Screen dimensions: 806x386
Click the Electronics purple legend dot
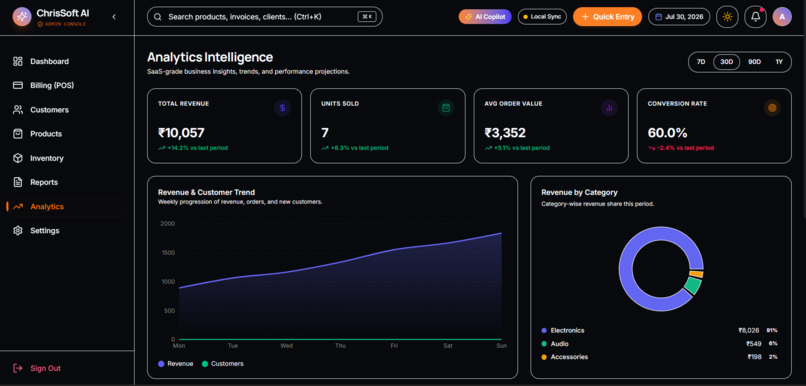click(544, 330)
